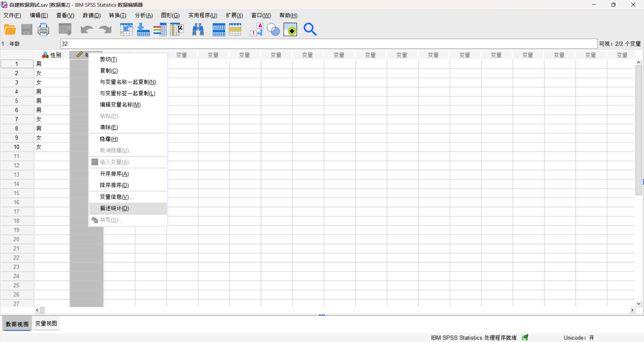Image resolution: width=644 pixels, height=342 pixels.
Task: Save the document with the Save icon
Action: point(27,30)
